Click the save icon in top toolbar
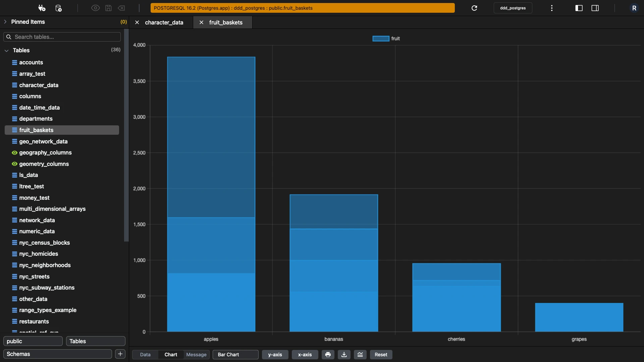Image resolution: width=644 pixels, height=362 pixels. [108, 8]
